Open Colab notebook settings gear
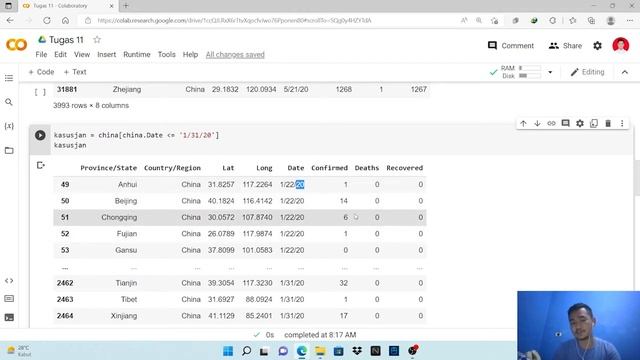The width and height of the screenshot is (640, 360). pyautogui.click(x=598, y=46)
